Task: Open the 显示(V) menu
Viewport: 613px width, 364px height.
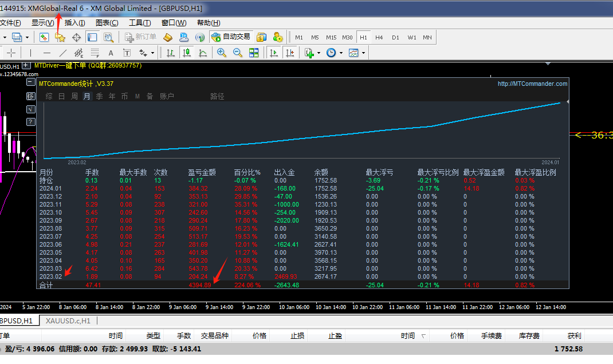Action: coord(42,23)
